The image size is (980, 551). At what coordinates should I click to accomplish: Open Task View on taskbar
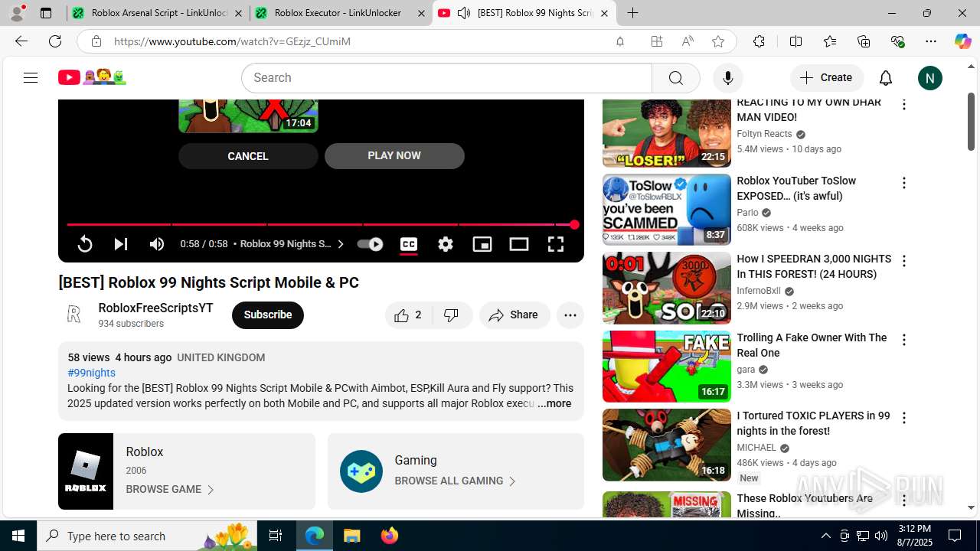(276, 536)
